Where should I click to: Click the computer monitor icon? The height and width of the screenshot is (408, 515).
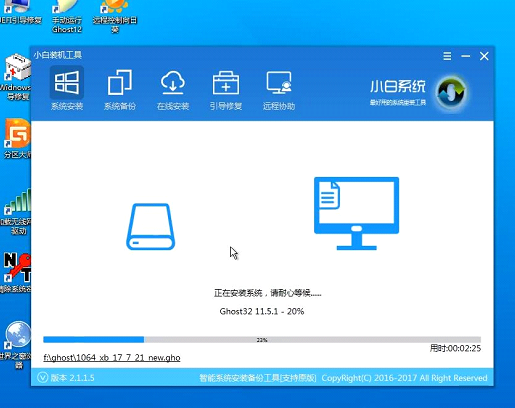[x=356, y=213]
